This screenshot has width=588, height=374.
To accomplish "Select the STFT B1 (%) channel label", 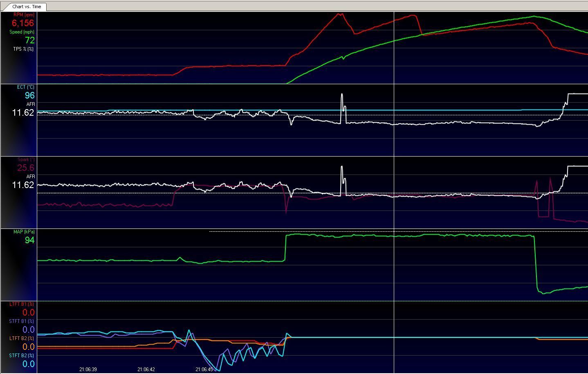I will point(22,321).
